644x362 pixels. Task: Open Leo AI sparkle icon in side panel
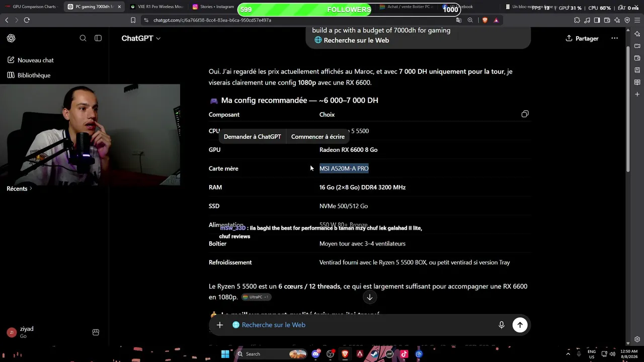click(x=637, y=34)
